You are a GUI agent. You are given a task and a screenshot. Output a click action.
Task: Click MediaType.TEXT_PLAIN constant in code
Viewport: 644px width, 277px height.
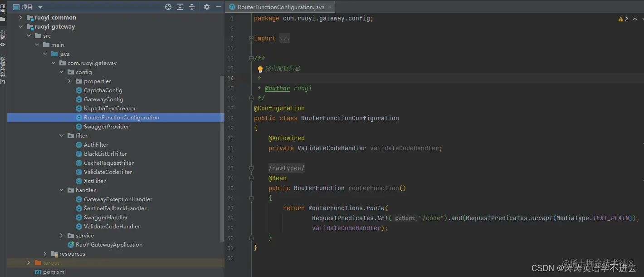click(593, 218)
